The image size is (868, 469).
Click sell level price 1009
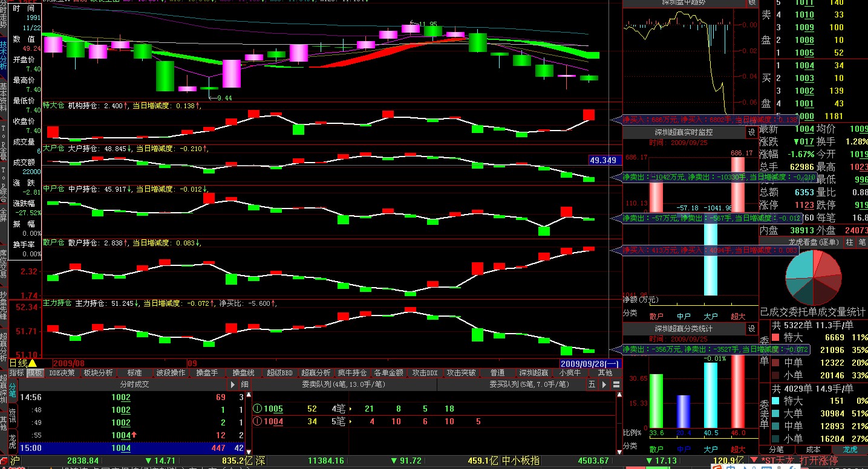point(804,27)
